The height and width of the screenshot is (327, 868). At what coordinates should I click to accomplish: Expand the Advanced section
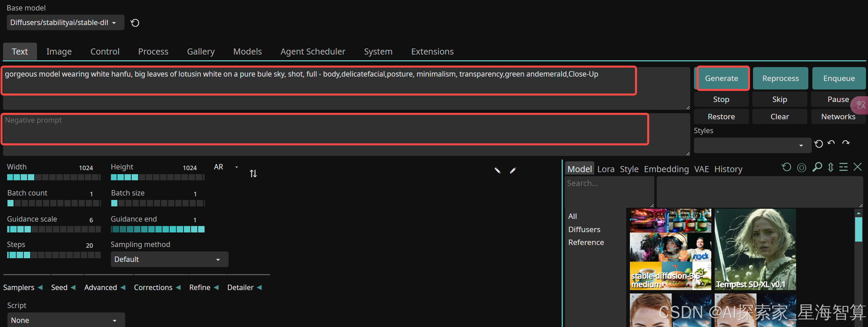[105, 287]
